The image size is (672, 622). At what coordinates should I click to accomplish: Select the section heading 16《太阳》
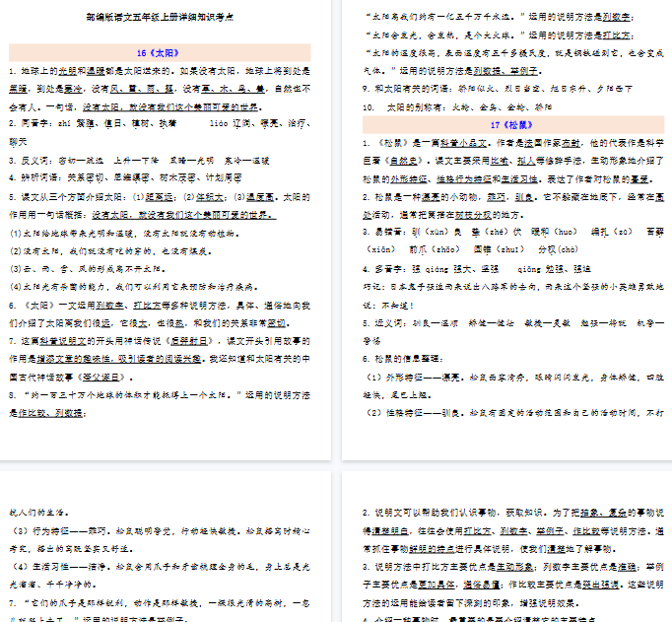click(x=158, y=53)
